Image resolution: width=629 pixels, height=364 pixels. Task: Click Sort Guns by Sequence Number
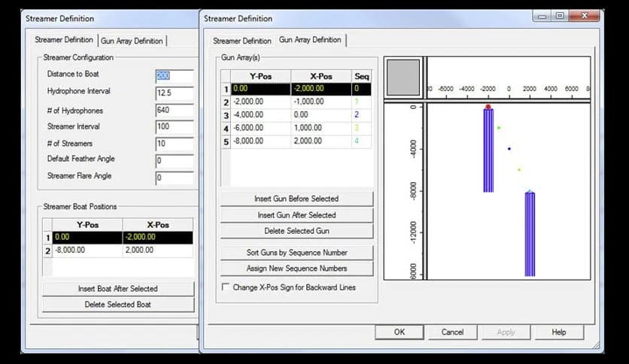tap(296, 253)
